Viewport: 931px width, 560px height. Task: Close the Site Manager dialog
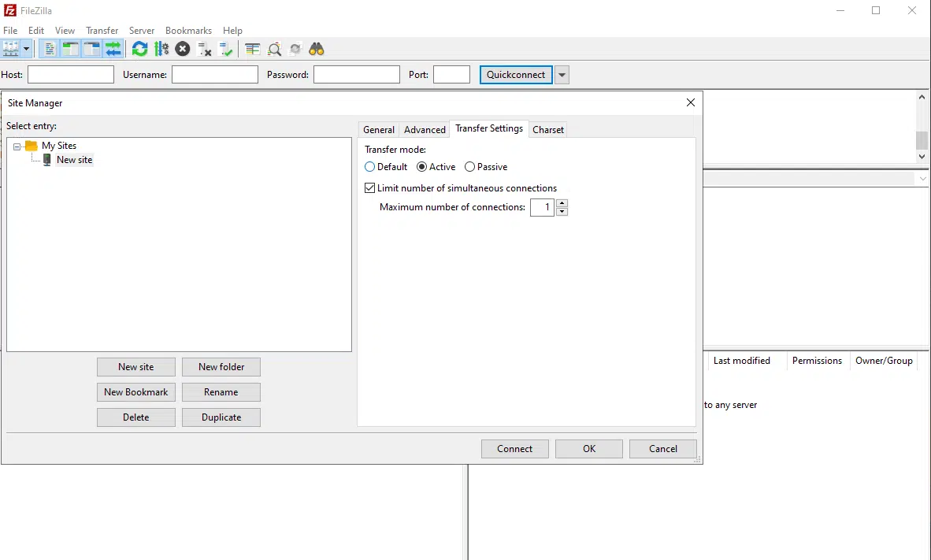coord(691,102)
